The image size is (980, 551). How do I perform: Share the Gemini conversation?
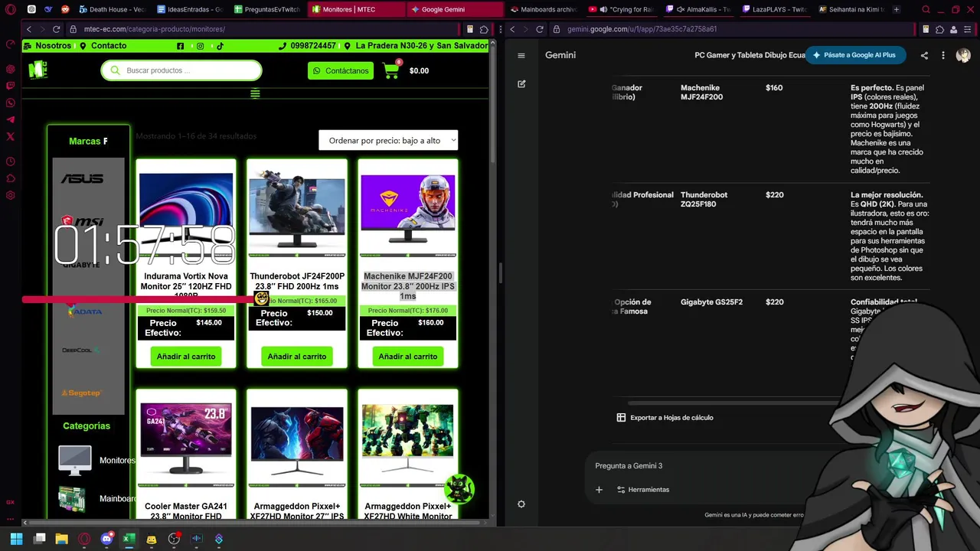[x=924, y=55]
